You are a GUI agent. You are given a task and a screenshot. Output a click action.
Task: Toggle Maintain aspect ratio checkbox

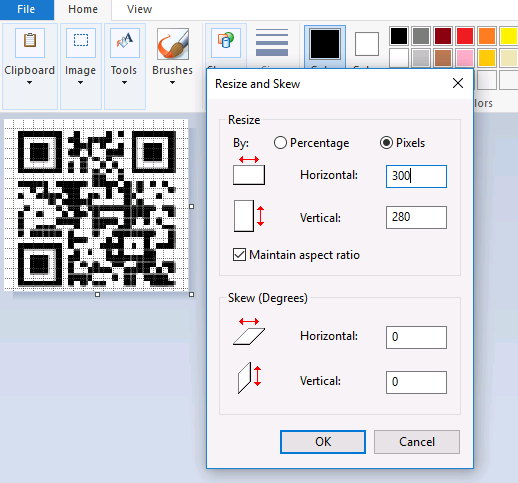pyautogui.click(x=239, y=255)
